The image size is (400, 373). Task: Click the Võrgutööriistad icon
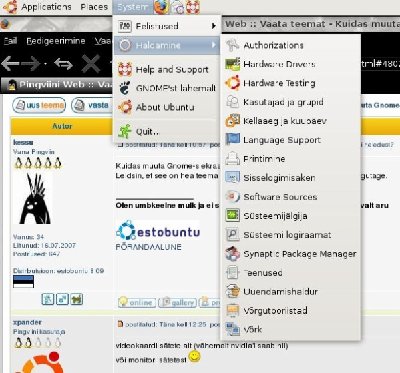click(x=232, y=311)
